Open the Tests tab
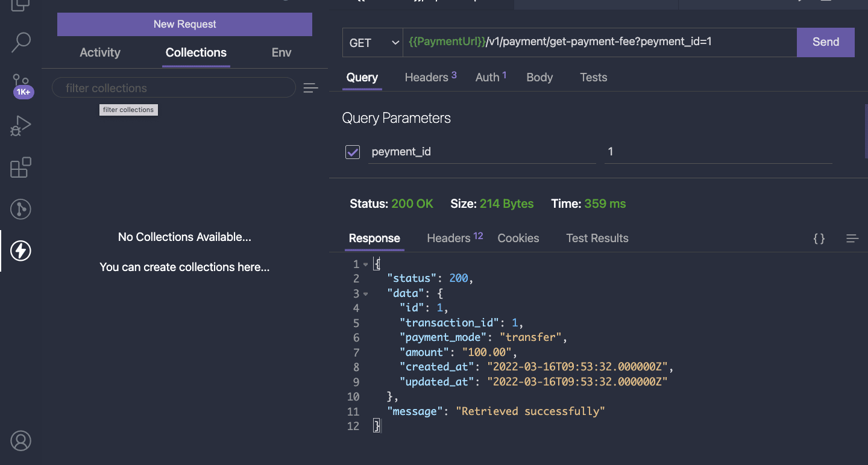Screen dimensions: 868x465 pos(594,77)
